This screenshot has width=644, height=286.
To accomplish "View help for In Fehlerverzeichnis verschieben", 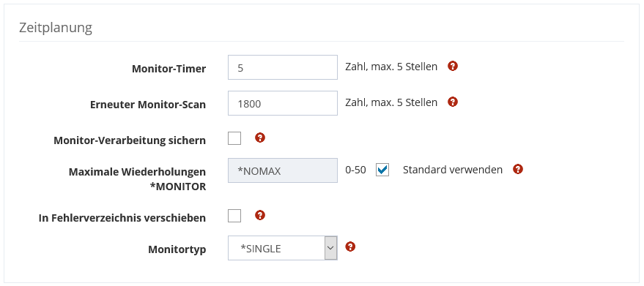I will click(x=260, y=215).
